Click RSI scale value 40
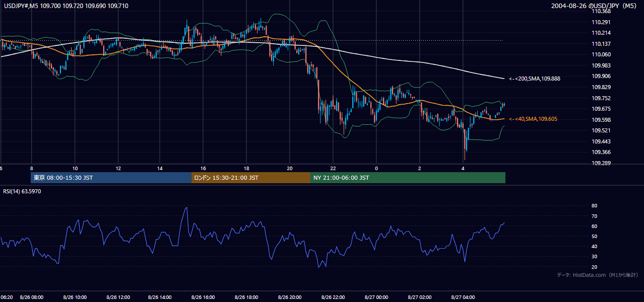This screenshot has width=644, height=302. (594, 246)
